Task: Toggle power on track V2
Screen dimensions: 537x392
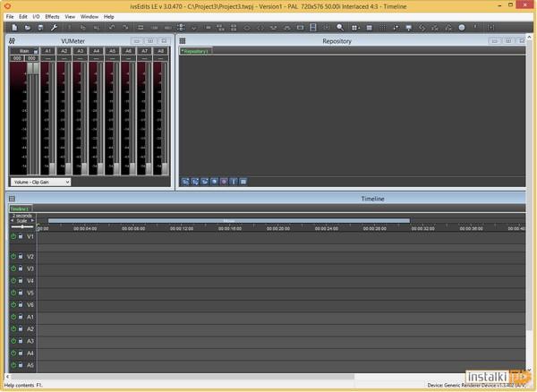Action: tap(13, 256)
